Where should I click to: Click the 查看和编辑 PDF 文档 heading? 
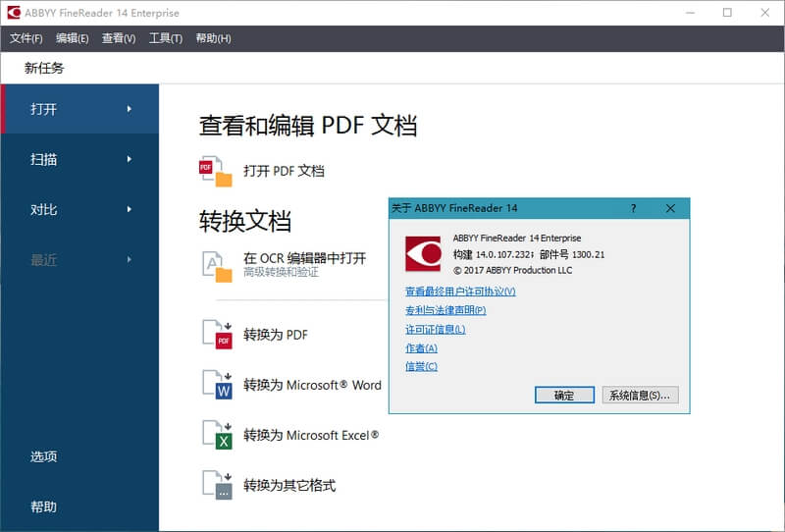(x=308, y=125)
